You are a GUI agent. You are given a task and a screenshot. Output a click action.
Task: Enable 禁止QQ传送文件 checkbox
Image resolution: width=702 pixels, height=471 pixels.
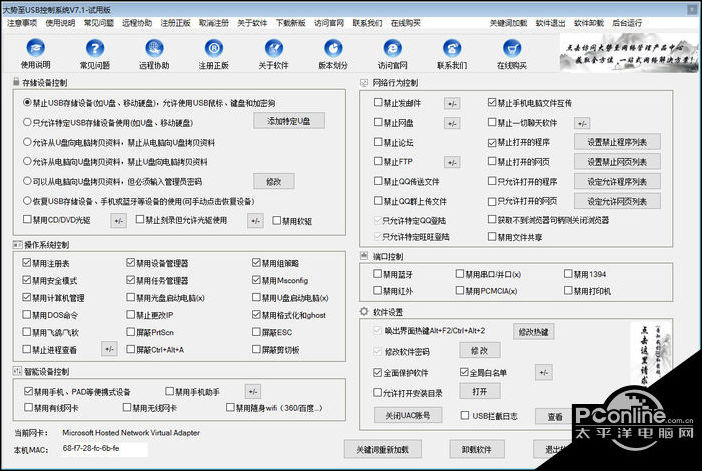378,181
